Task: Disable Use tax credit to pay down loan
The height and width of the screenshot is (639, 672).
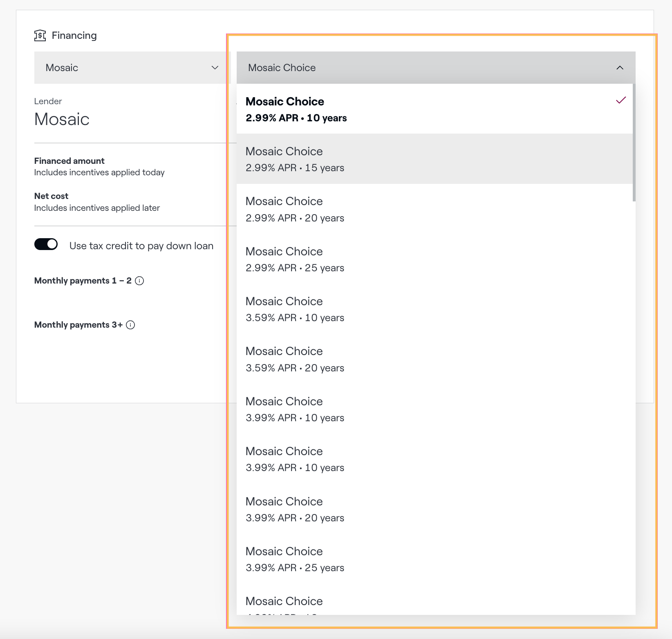Action: (46, 244)
